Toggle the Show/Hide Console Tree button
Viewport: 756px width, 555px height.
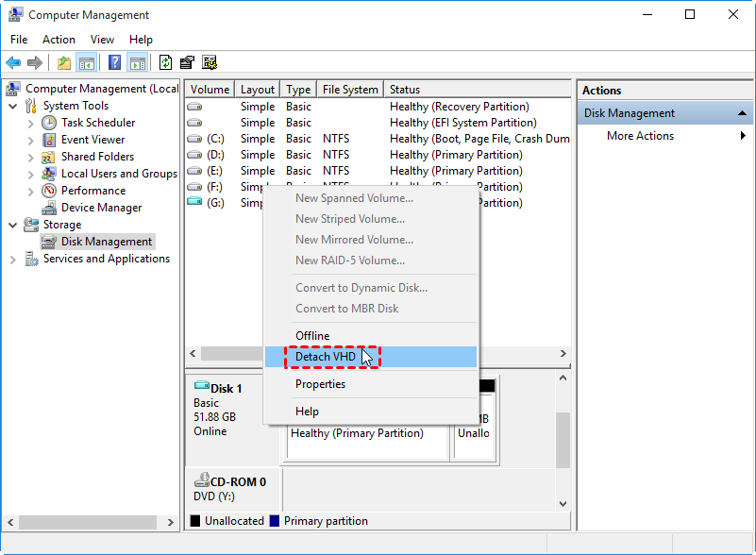point(87,63)
